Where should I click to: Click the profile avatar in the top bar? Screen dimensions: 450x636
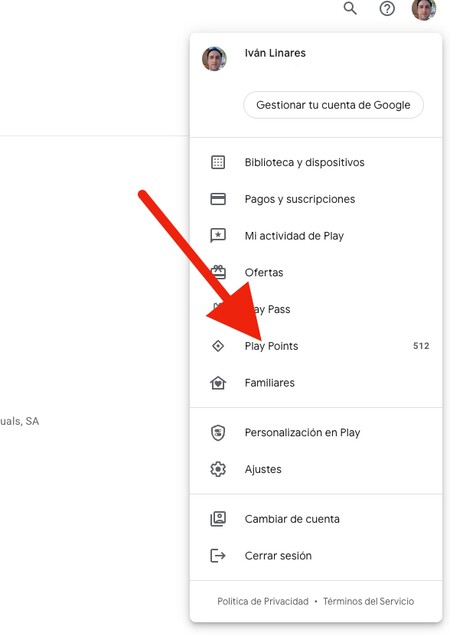(424, 9)
